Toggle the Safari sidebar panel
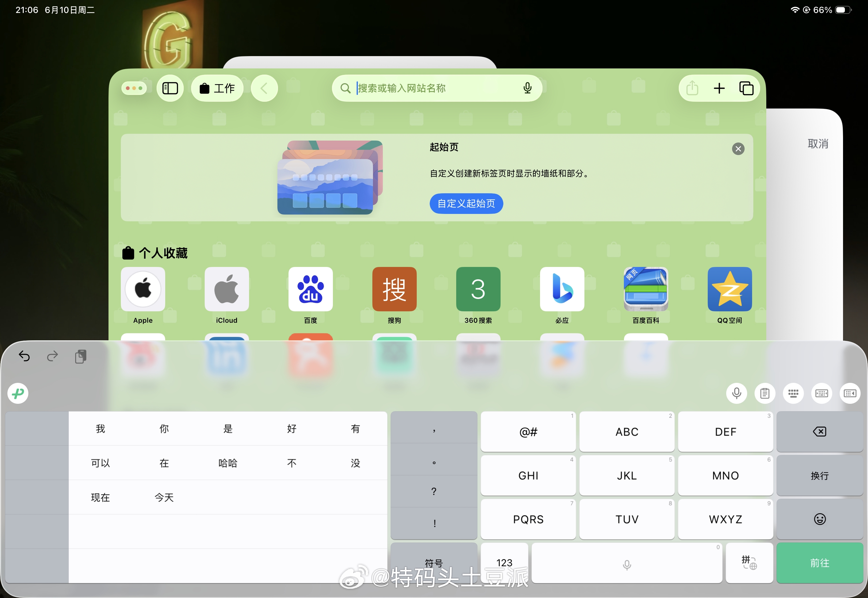Viewport: 868px width, 598px height. [x=170, y=88]
